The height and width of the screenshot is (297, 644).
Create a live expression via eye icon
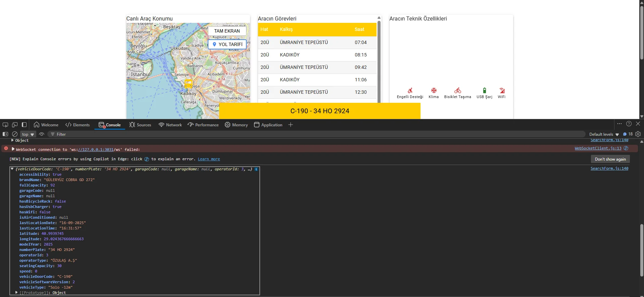coord(42,134)
